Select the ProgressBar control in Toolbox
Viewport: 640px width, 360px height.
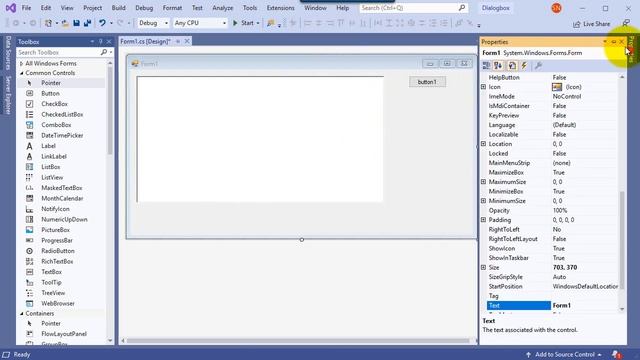click(x=57, y=240)
